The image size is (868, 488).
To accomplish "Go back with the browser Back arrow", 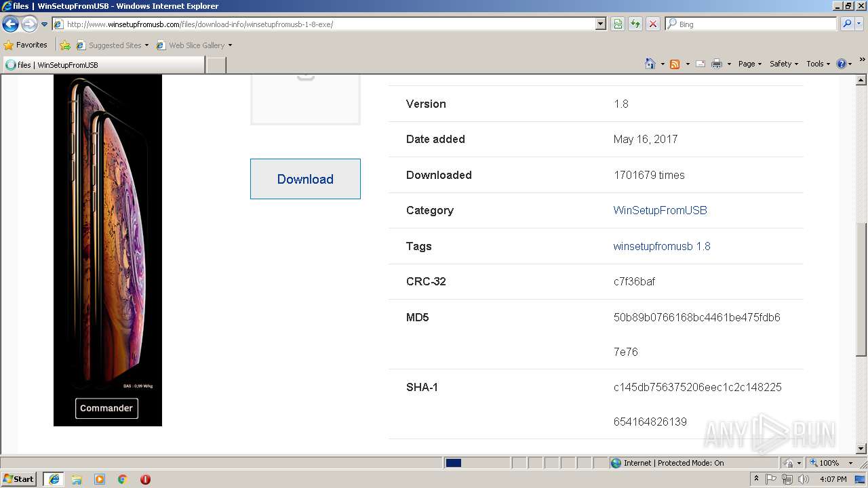I will coord(10,24).
